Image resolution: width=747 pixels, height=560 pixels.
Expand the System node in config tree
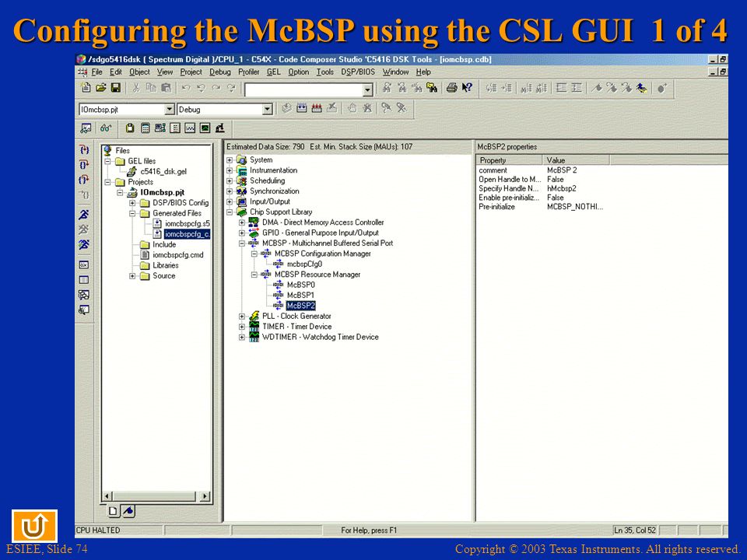(x=230, y=160)
